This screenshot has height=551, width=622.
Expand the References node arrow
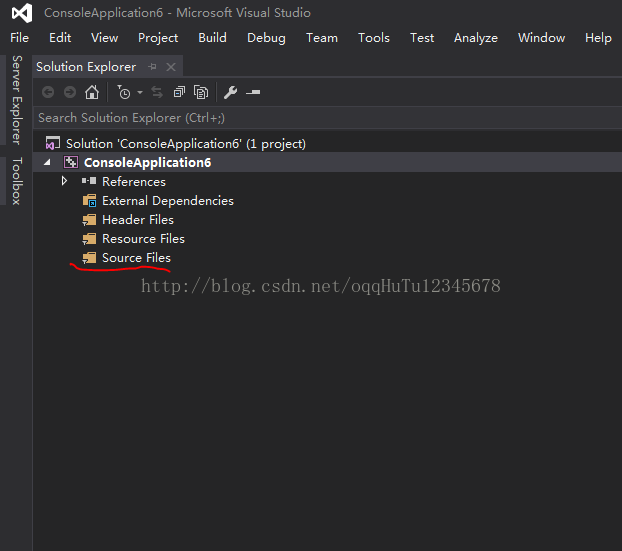click(64, 181)
